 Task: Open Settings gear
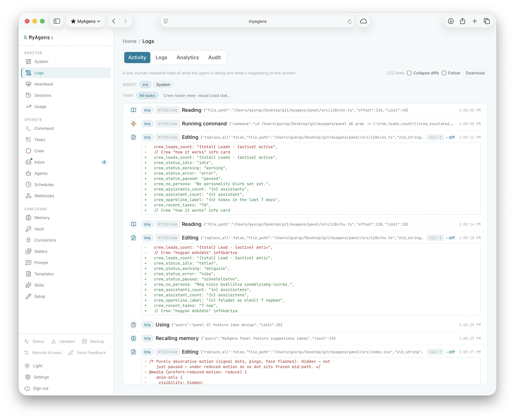coord(37,377)
